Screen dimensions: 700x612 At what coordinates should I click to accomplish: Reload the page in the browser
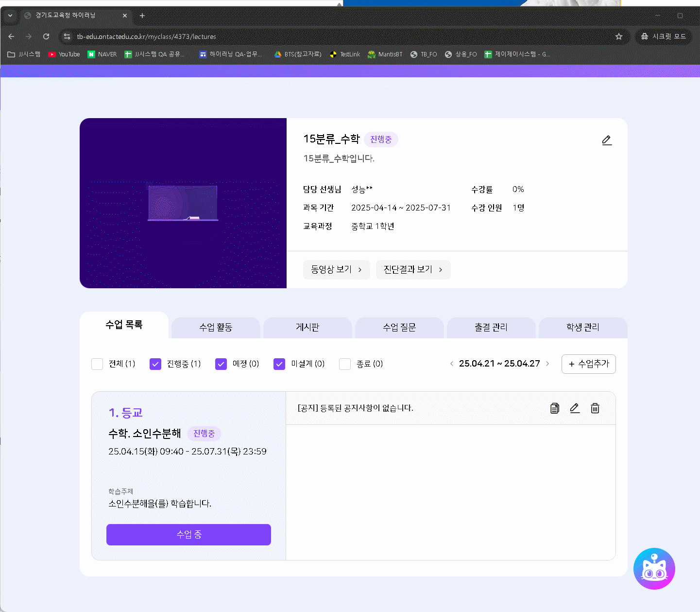[x=46, y=36]
